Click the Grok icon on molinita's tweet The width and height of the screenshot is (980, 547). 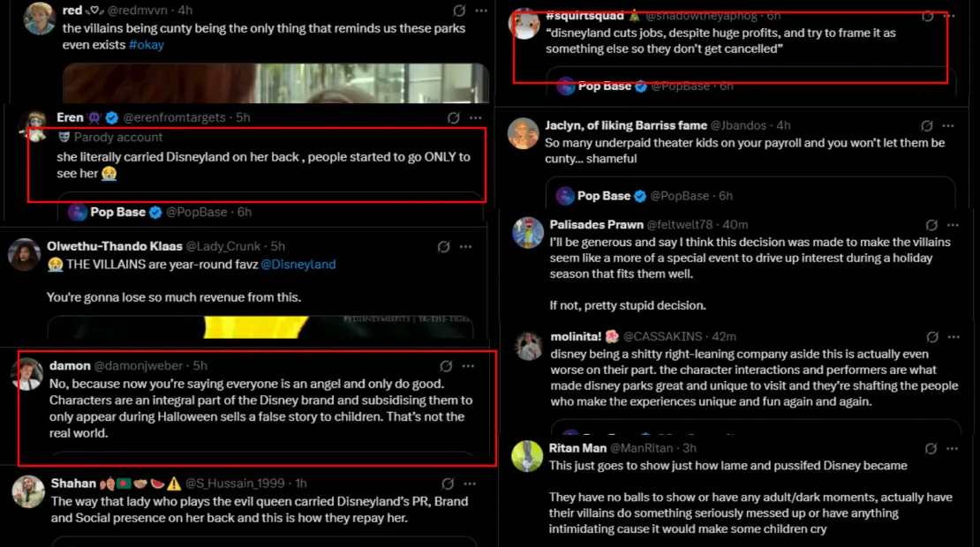click(x=931, y=337)
